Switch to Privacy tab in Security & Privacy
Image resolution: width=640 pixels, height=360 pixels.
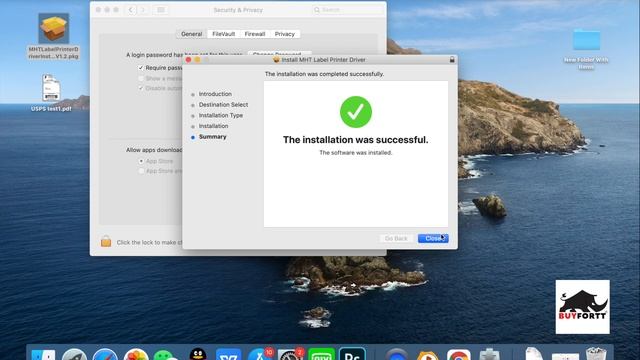[284, 34]
